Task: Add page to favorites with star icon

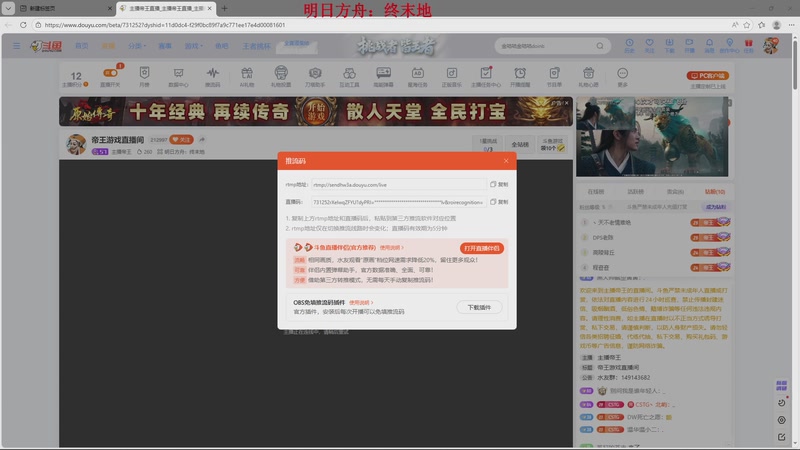Action: pyautogui.click(x=747, y=24)
